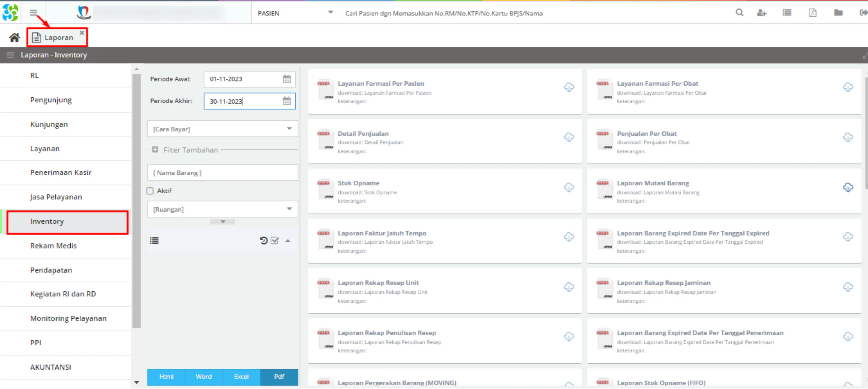Select Rekam Medis report category
This screenshot has height=389, width=868.
click(66, 246)
